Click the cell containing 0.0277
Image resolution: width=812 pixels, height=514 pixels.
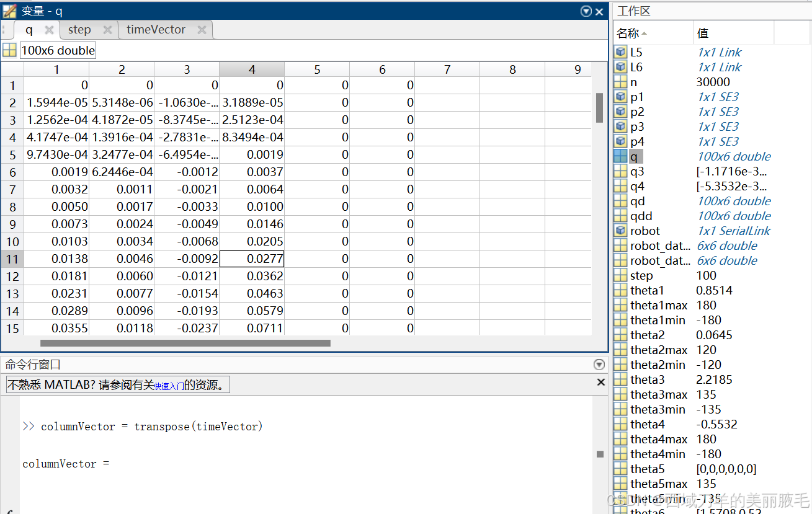[252, 259]
